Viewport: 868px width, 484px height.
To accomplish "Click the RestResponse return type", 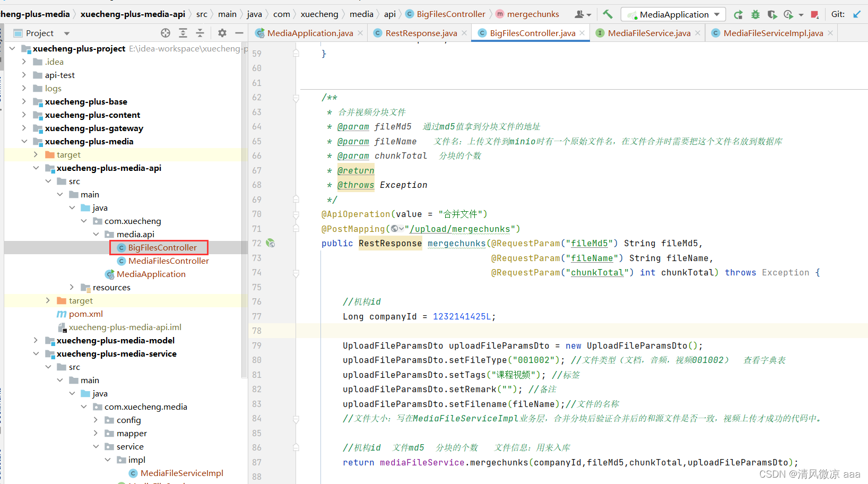I will tap(390, 243).
